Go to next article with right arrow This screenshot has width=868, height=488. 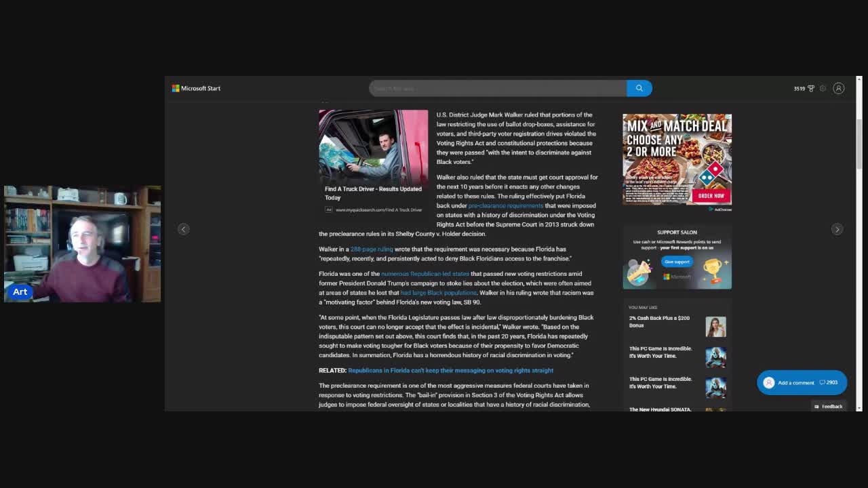837,229
